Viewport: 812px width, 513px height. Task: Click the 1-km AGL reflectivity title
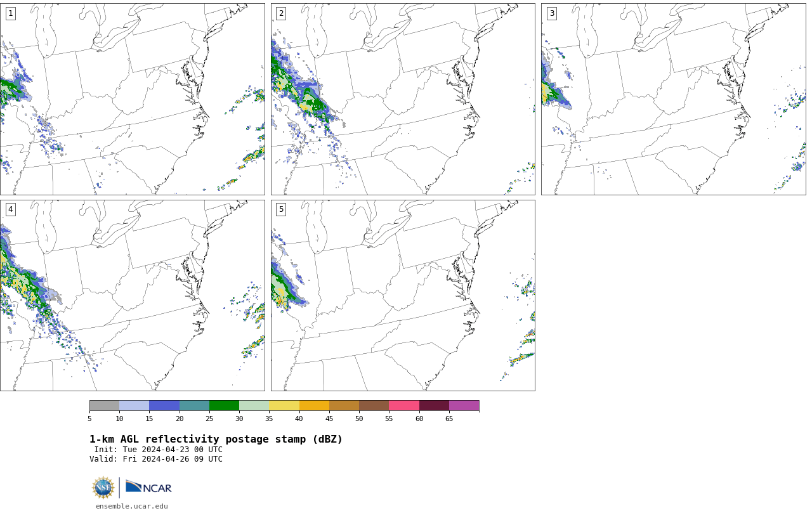coord(216,439)
